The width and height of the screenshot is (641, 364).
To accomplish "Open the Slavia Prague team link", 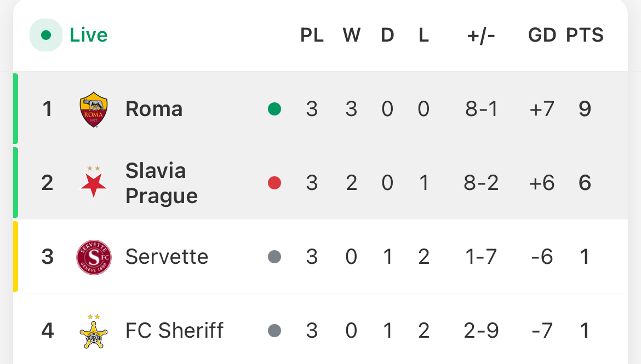I will coord(162,183).
